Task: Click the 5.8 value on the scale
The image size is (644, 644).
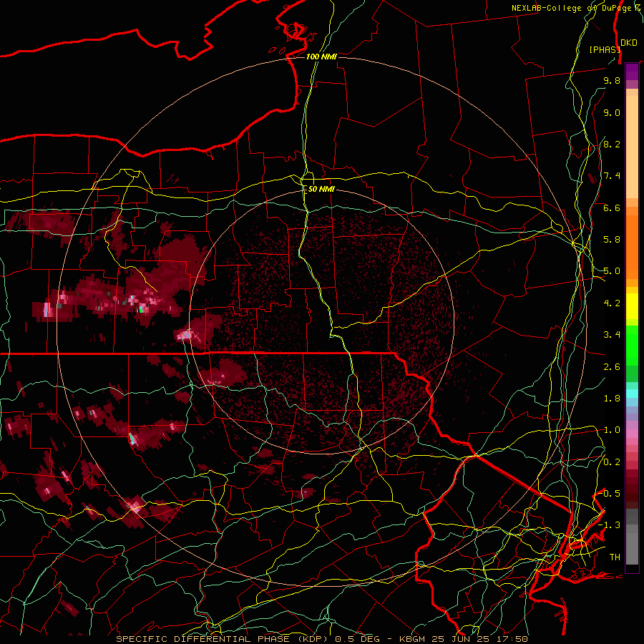Action: (612, 240)
